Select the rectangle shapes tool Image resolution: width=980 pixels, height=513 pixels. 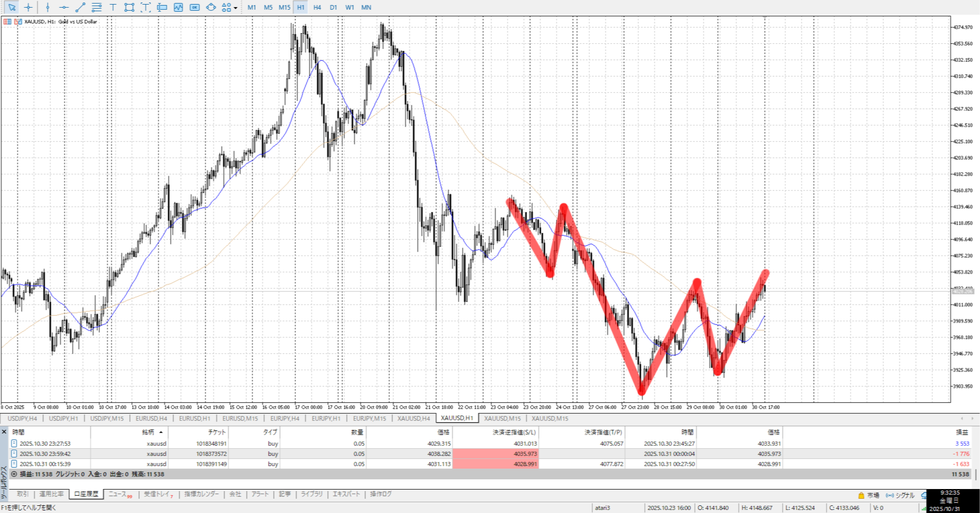coord(129,7)
